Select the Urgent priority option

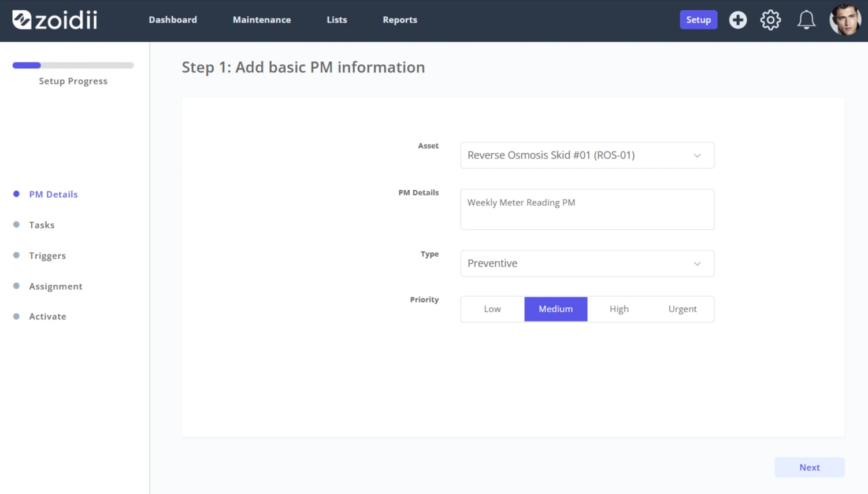tap(682, 309)
